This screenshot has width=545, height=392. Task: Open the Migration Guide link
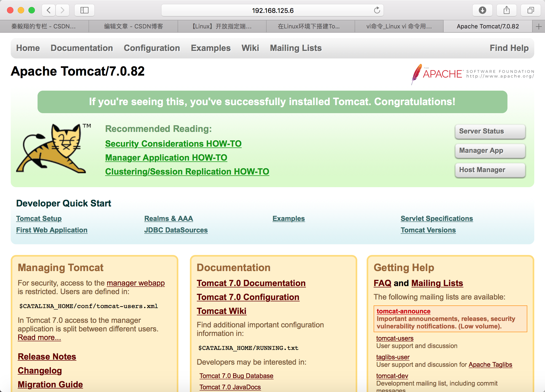click(50, 384)
